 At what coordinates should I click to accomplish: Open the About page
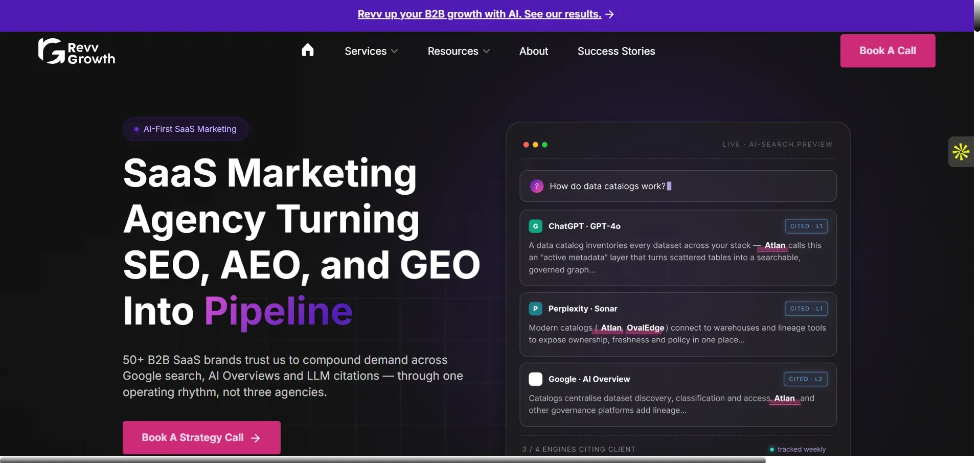(x=534, y=51)
